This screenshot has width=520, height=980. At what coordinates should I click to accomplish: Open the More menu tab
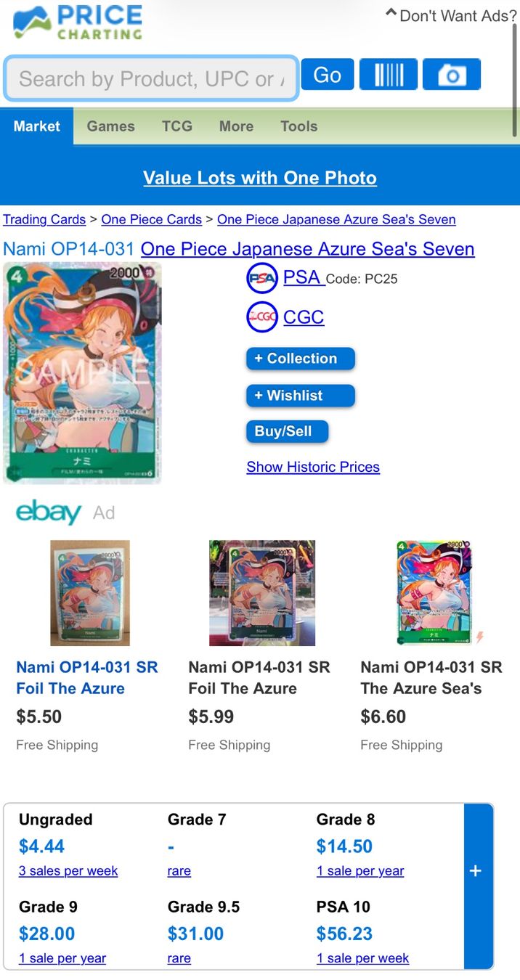237,126
